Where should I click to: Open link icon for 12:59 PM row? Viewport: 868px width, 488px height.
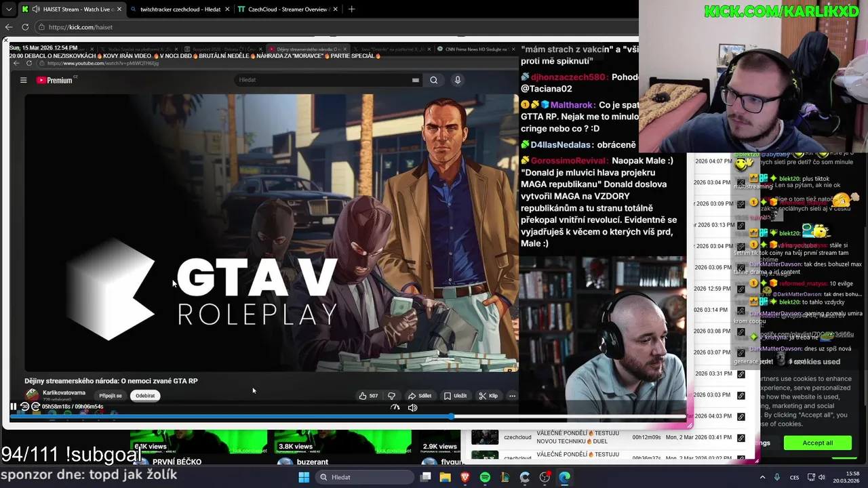(741, 289)
